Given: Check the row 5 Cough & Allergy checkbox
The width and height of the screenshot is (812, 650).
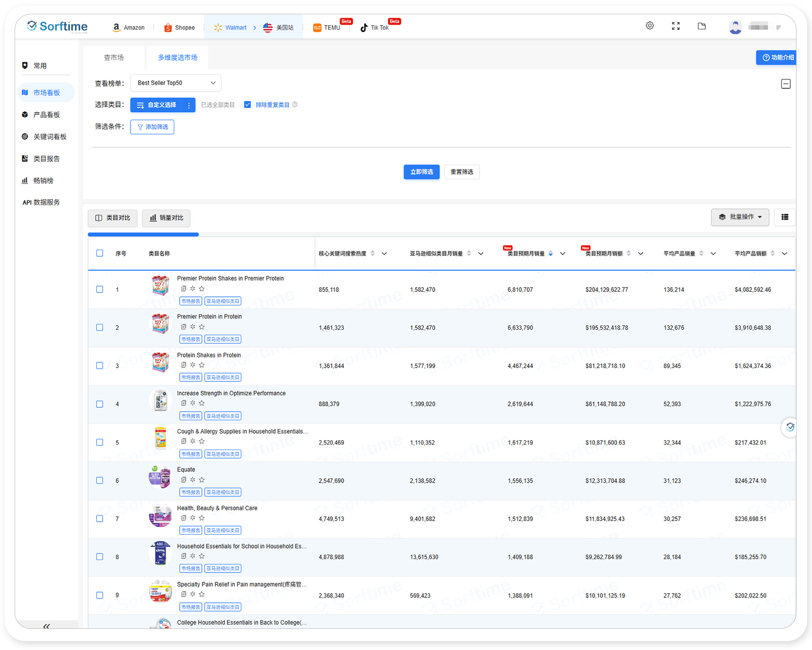Looking at the screenshot, I should click(100, 442).
